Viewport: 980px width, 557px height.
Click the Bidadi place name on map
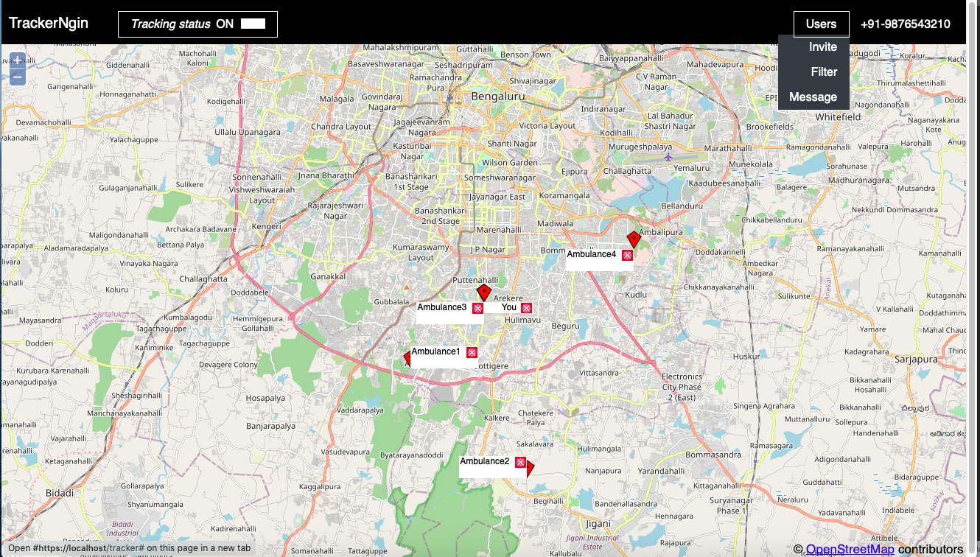point(60,492)
